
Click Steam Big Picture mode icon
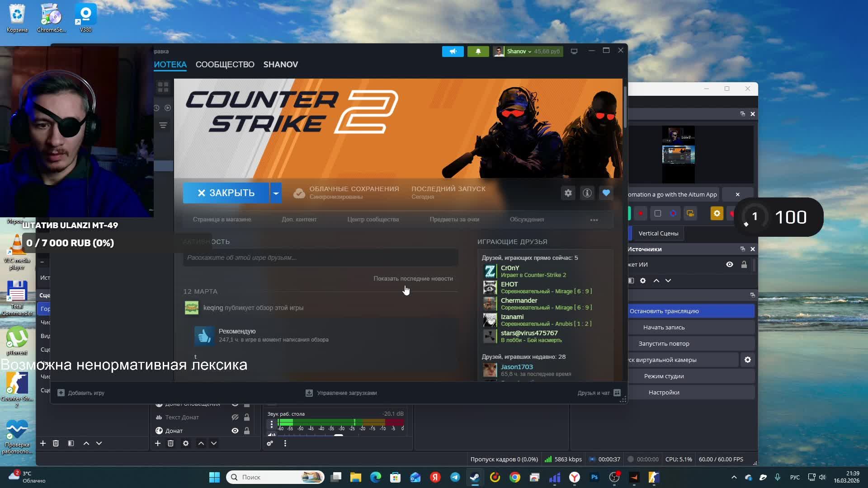pyautogui.click(x=574, y=52)
